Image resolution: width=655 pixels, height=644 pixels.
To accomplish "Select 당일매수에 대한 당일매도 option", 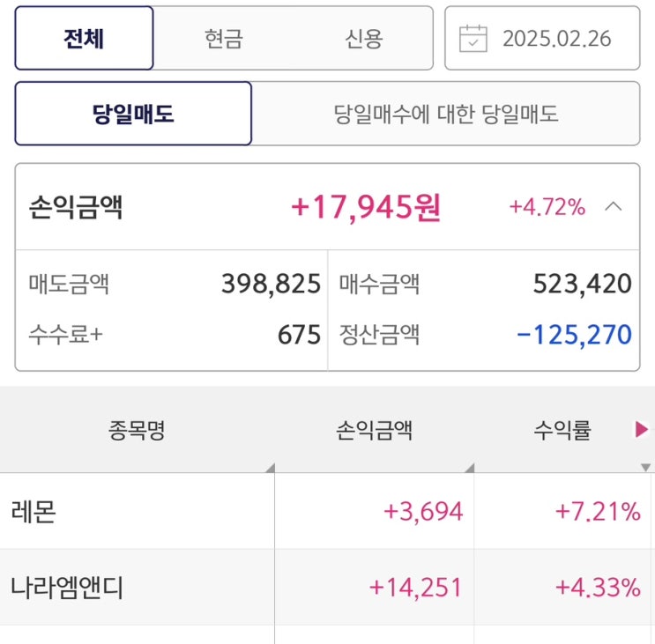I will (x=445, y=114).
